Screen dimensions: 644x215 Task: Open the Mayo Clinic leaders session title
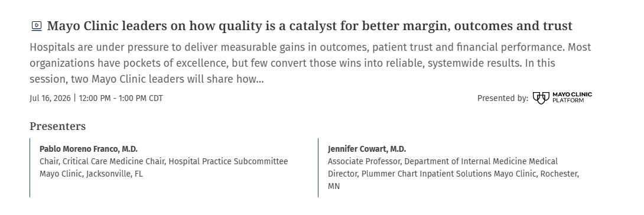pyautogui.click(x=309, y=26)
